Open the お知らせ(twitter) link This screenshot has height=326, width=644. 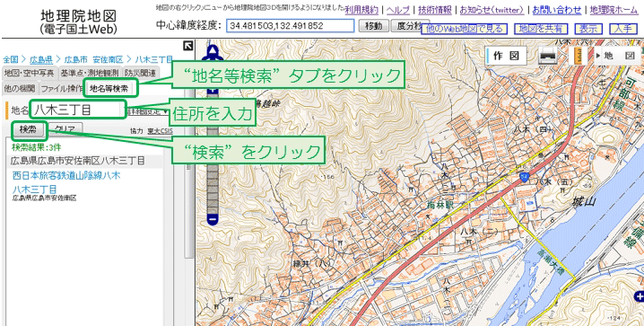pos(492,10)
